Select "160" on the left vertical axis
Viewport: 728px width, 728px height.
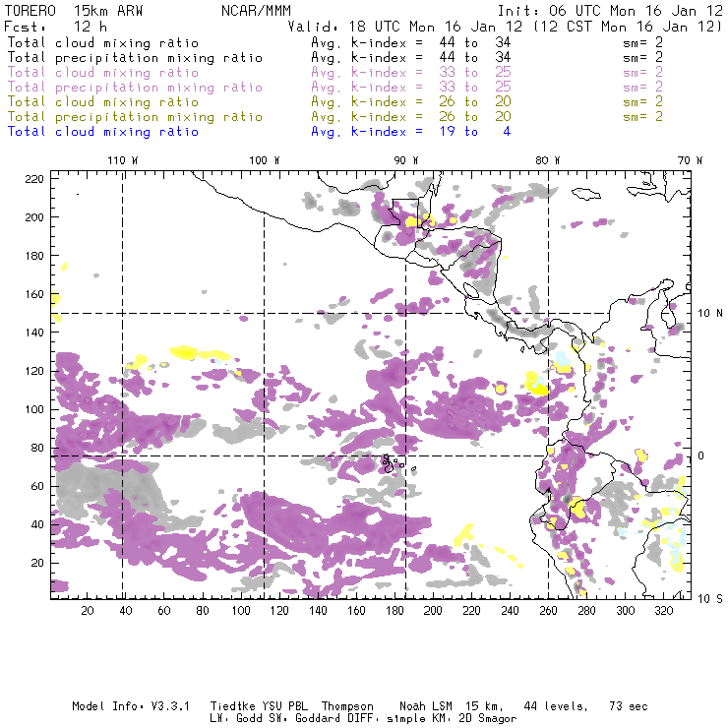(34, 294)
